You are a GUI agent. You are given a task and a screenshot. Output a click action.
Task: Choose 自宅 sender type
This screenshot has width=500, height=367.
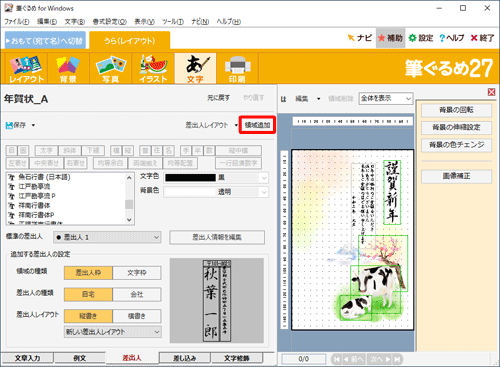[x=88, y=294]
